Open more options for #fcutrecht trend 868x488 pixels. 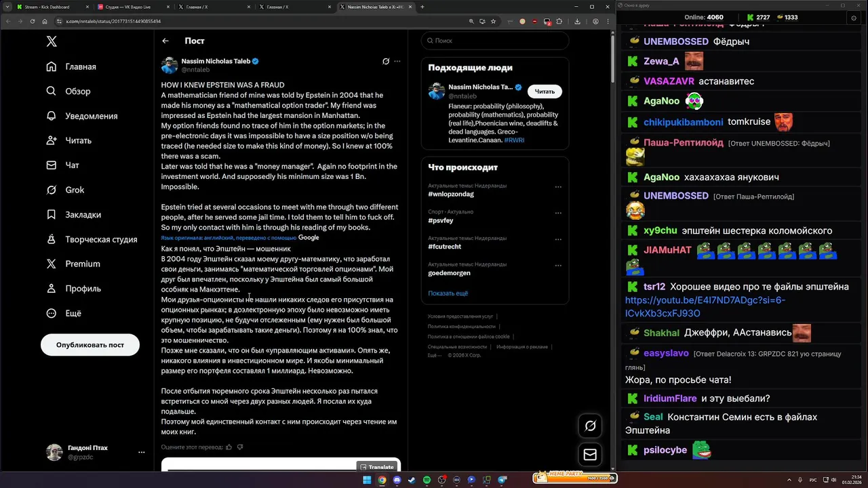tap(558, 239)
